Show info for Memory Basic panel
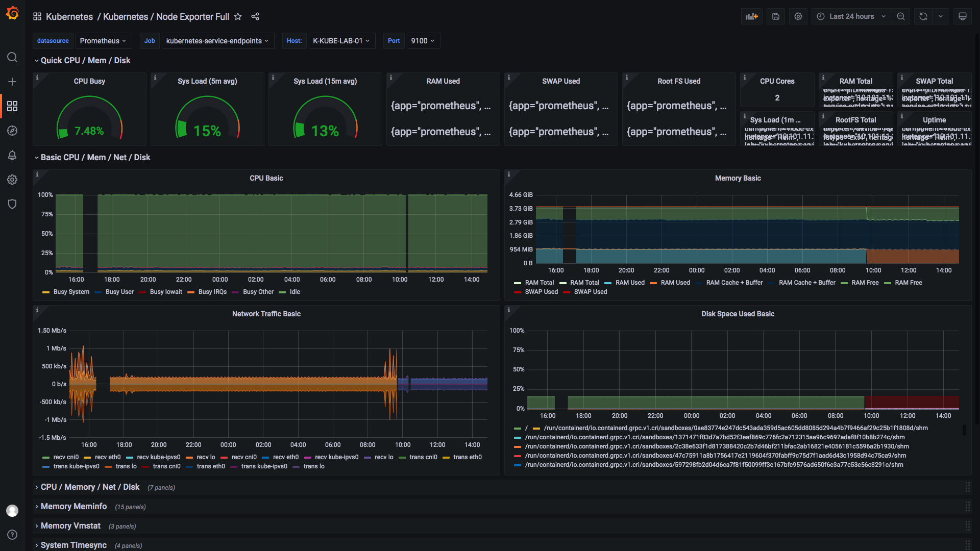Image resolution: width=980 pixels, height=551 pixels. point(509,174)
